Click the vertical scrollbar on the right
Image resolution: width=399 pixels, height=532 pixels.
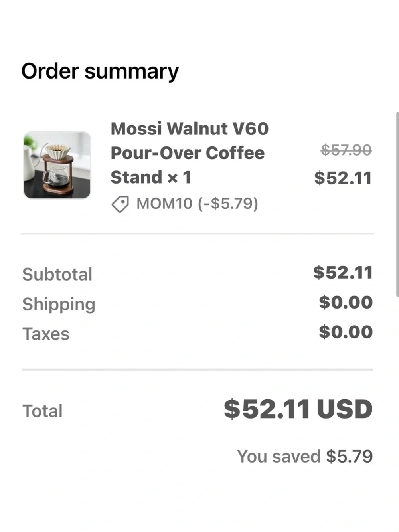click(397, 204)
